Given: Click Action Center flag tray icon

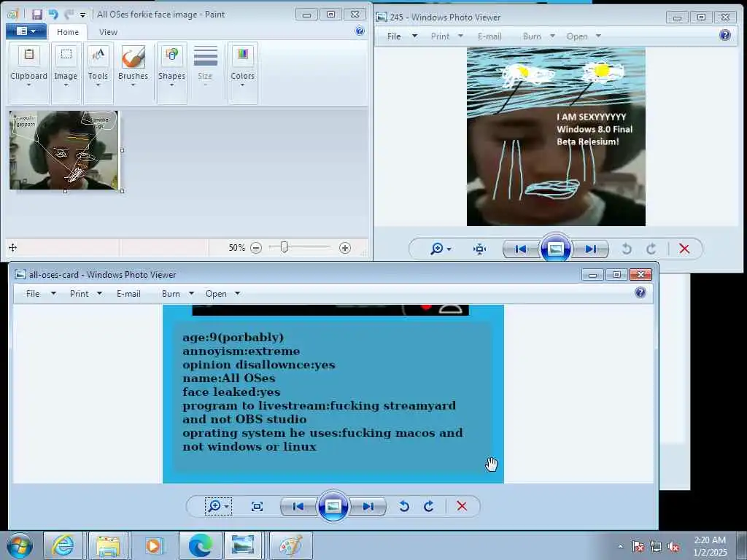Looking at the screenshot, I should click(x=638, y=547).
